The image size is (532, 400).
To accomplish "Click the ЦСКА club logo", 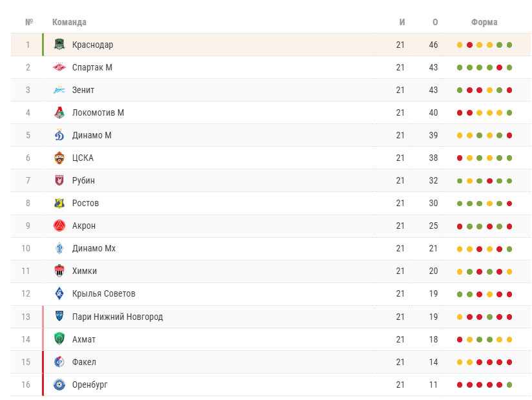I will (59, 158).
